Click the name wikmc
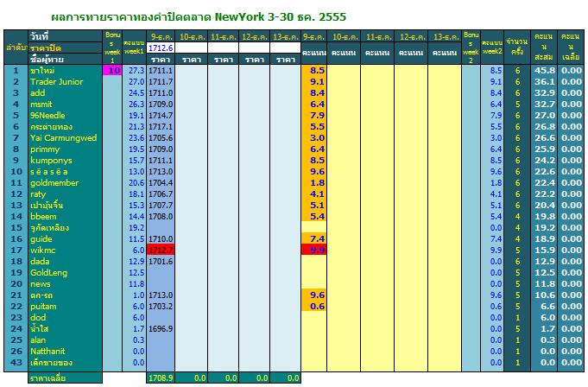The width and height of the screenshot is (588, 387). pyautogui.click(x=43, y=251)
